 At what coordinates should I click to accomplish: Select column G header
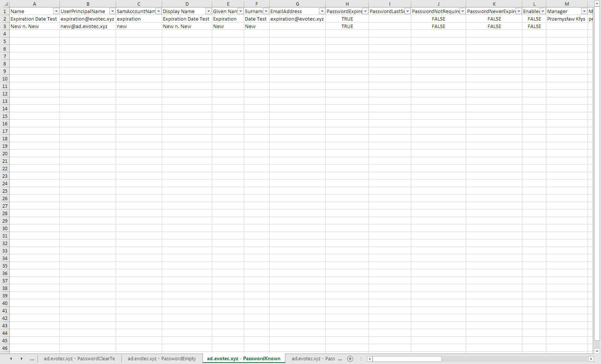(297, 4)
